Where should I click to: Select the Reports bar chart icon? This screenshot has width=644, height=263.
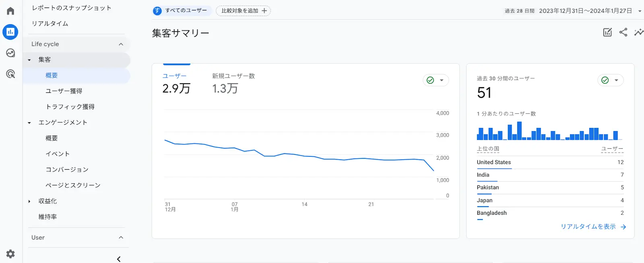[x=10, y=32]
